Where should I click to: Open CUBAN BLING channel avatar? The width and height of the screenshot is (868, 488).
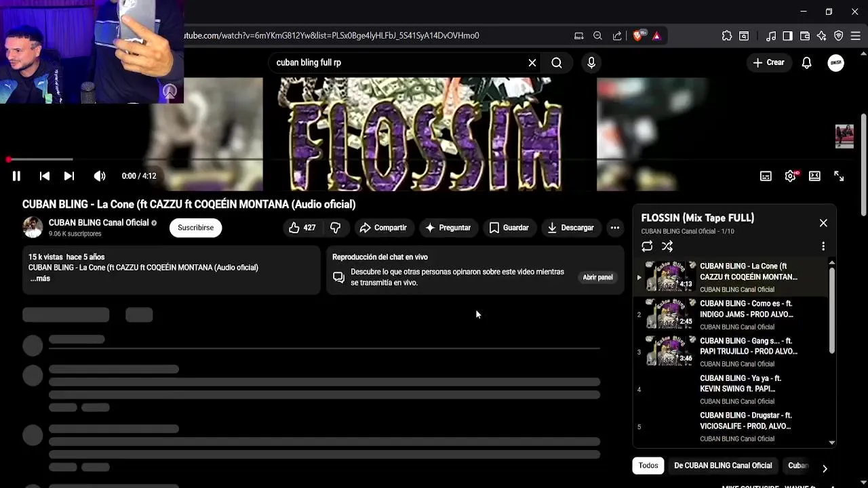(33, 228)
